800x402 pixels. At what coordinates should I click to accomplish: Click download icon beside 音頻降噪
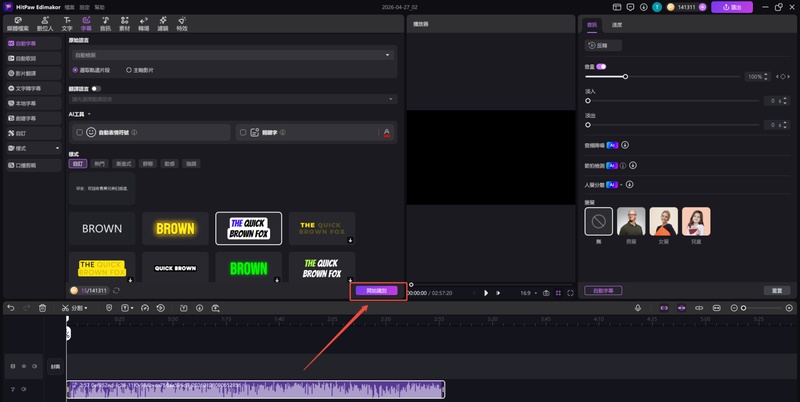coord(625,145)
